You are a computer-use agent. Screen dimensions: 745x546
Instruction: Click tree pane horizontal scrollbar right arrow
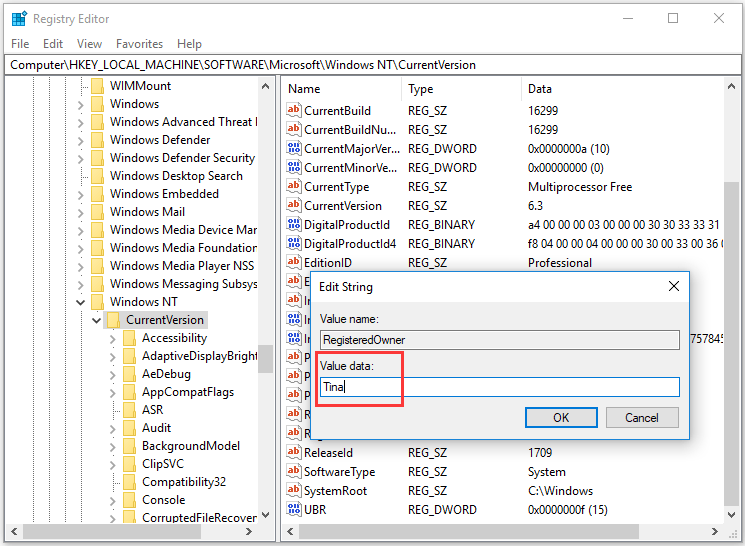[x=248, y=531]
